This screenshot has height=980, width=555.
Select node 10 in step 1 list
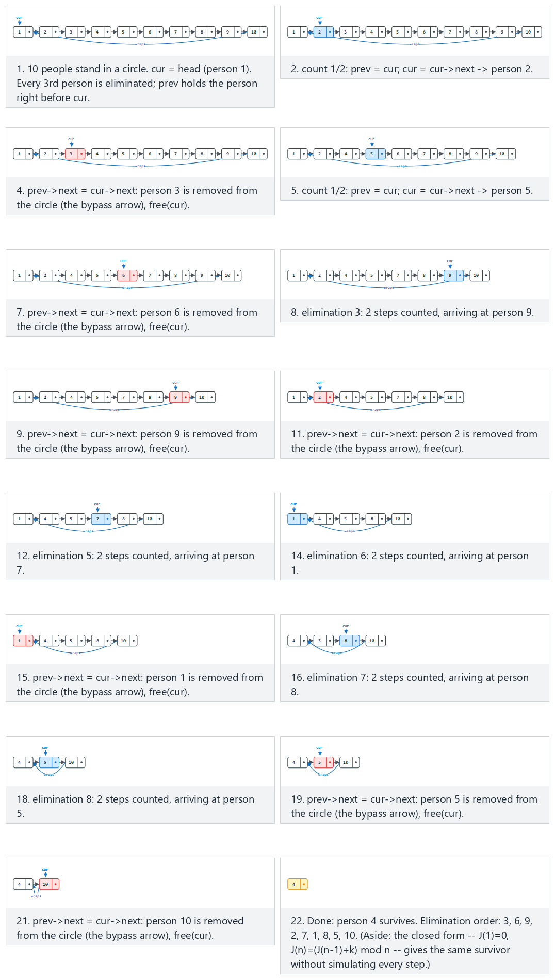pos(257,32)
